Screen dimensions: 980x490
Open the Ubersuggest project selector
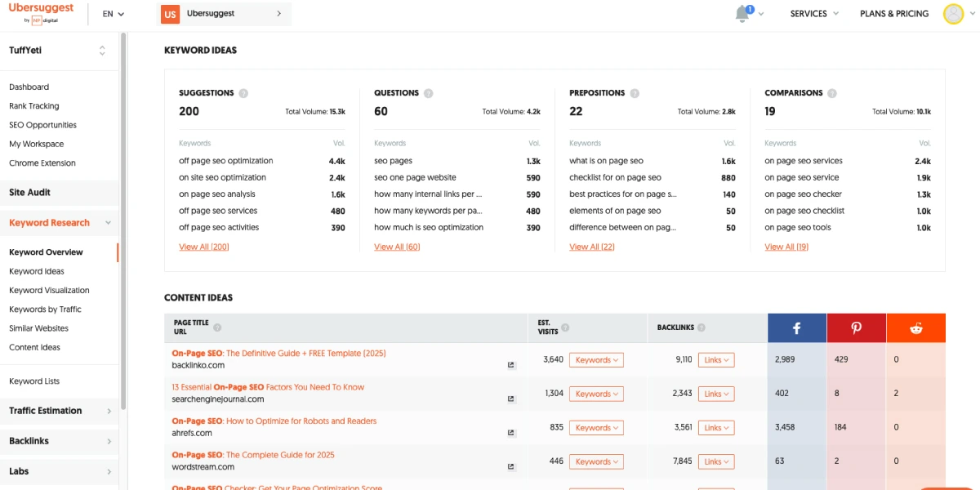(224, 14)
